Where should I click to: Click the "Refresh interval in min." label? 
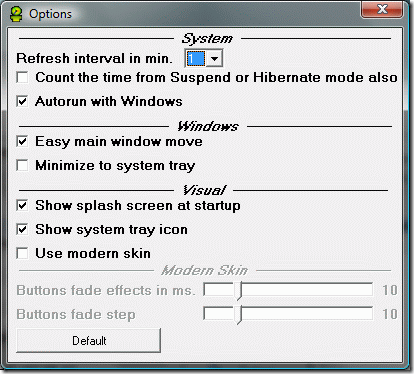coord(94,59)
